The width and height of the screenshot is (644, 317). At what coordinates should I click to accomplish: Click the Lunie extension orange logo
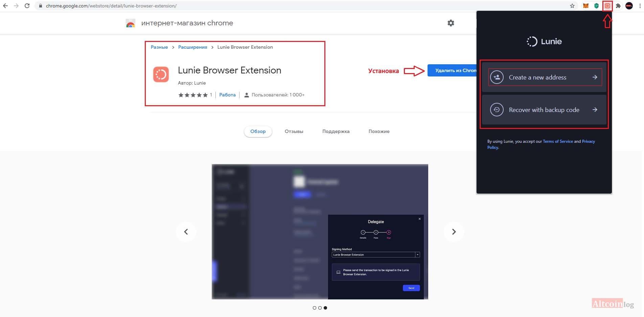click(x=161, y=74)
